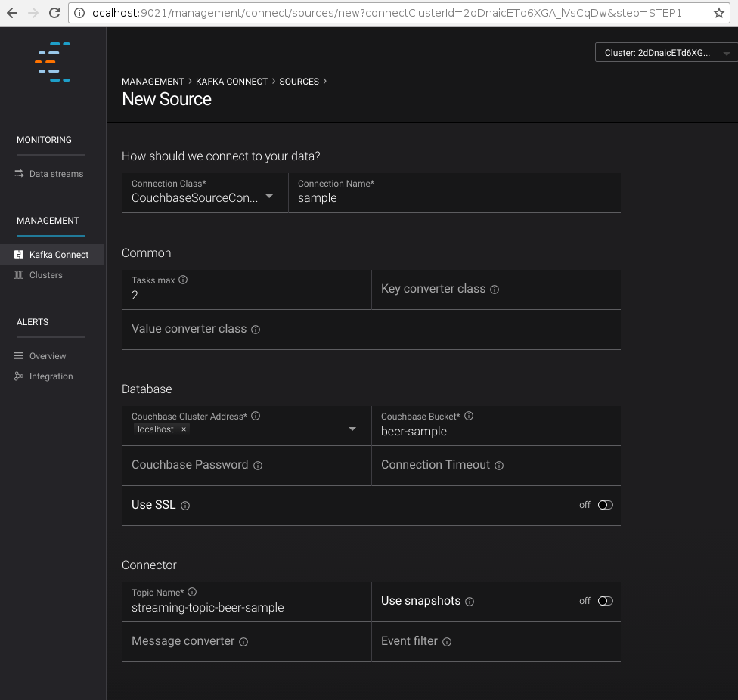Open Integration under the Alerts section
This screenshot has height=700, width=738.
[x=51, y=376]
